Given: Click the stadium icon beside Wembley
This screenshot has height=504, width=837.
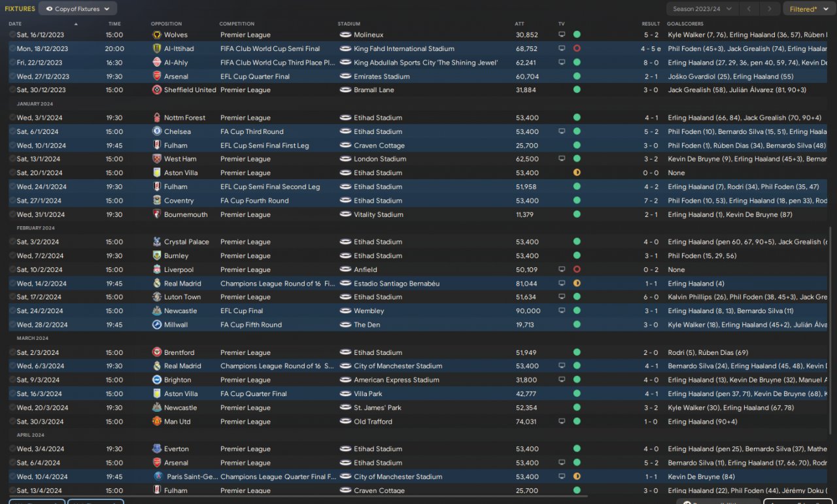Looking at the screenshot, I should tap(345, 311).
